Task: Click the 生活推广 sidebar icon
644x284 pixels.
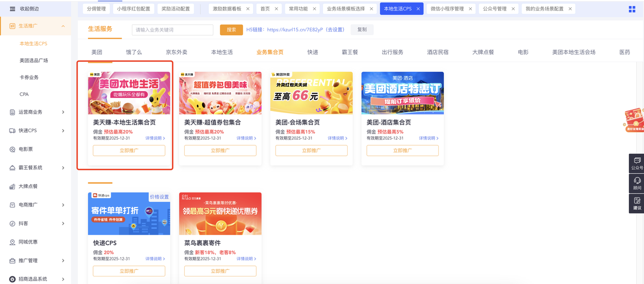Action: [x=13, y=26]
